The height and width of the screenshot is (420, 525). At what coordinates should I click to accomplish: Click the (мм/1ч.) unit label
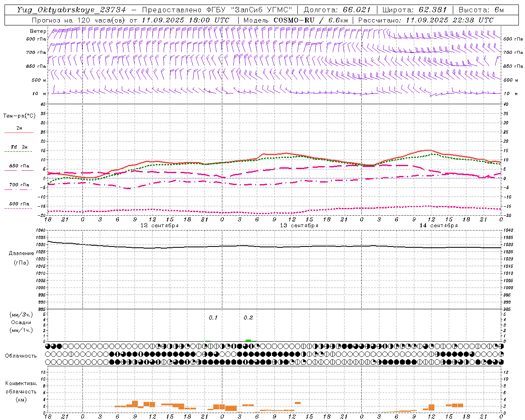(21, 330)
